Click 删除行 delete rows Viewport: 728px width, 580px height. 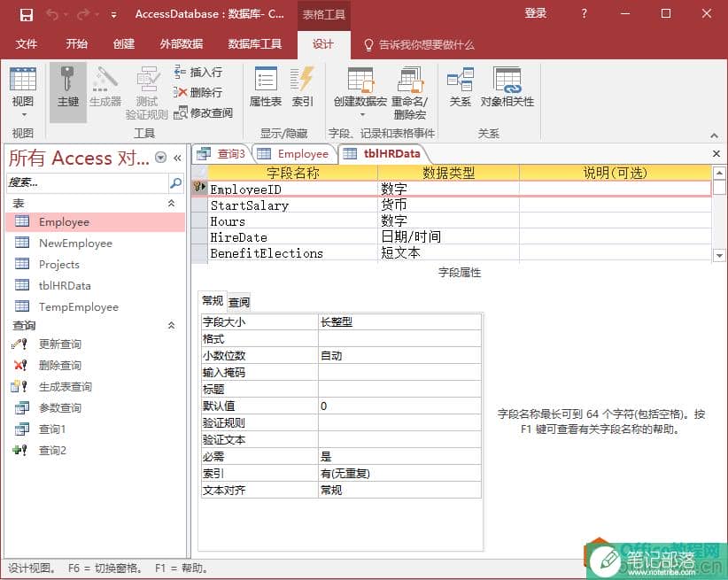(x=197, y=92)
